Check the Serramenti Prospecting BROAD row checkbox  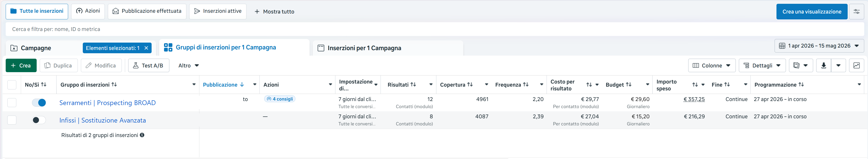[12, 102]
